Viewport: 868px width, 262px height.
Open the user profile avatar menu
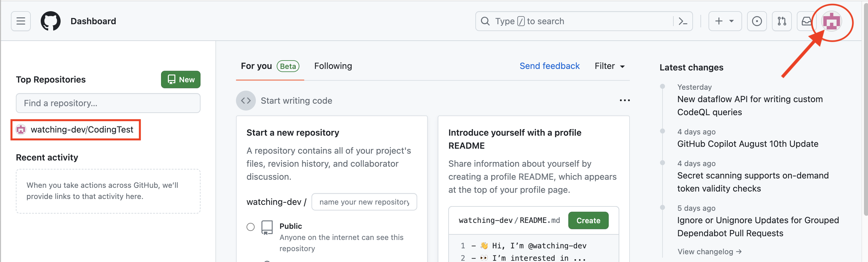831,21
